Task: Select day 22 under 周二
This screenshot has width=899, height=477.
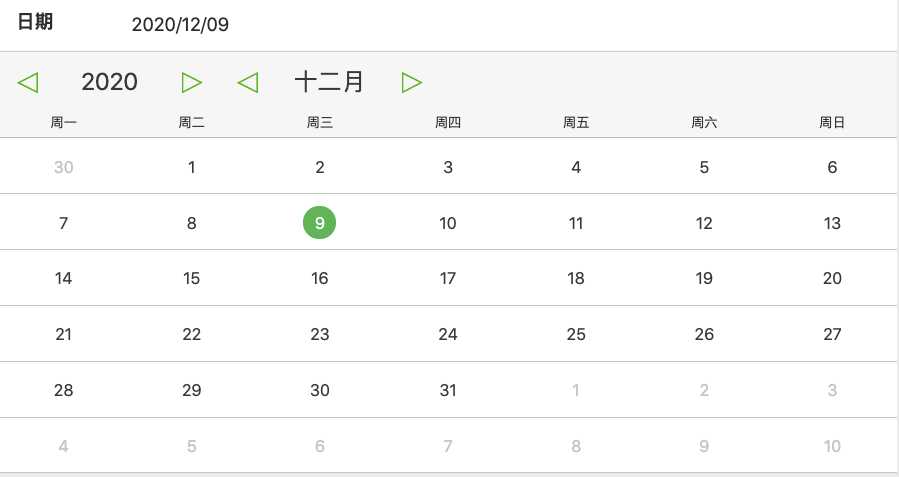Action: (192, 334)
